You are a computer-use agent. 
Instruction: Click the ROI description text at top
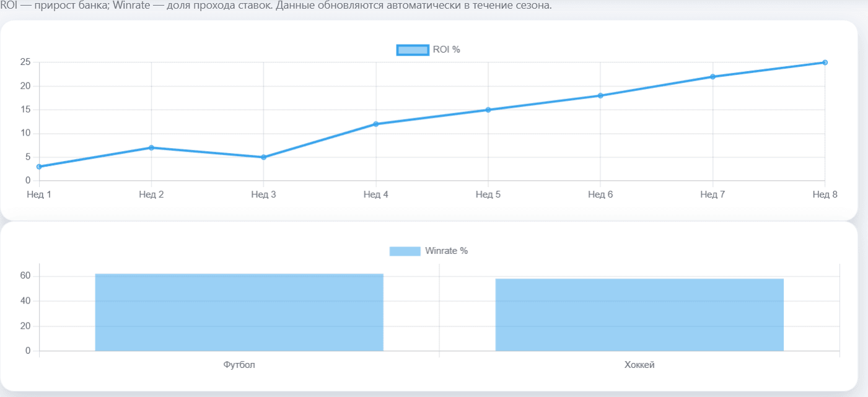click(x=276, y=6)
